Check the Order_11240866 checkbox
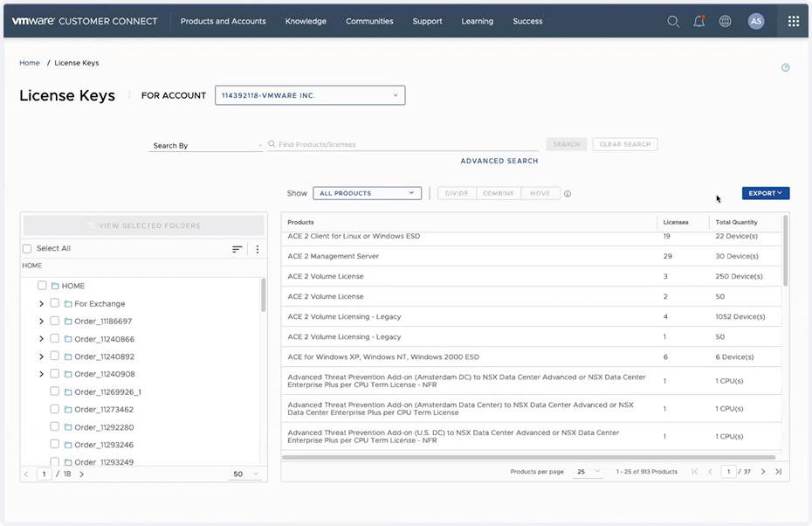 [54, 338]
